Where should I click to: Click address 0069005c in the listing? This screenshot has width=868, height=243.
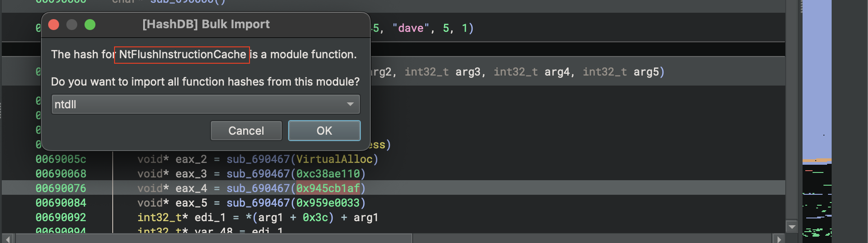(x=61, y=159)
